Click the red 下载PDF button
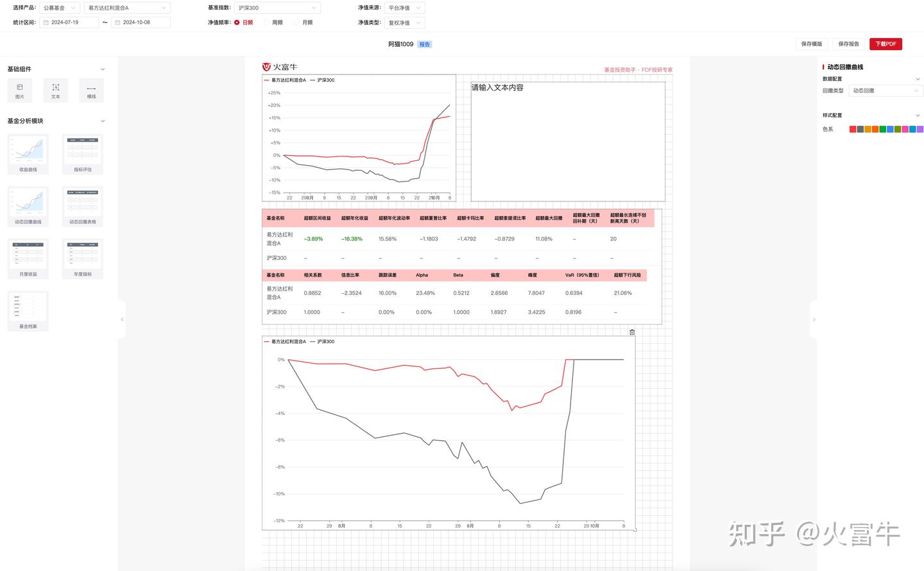This screenshot has height=571, width=924. (x=886, y=44)
